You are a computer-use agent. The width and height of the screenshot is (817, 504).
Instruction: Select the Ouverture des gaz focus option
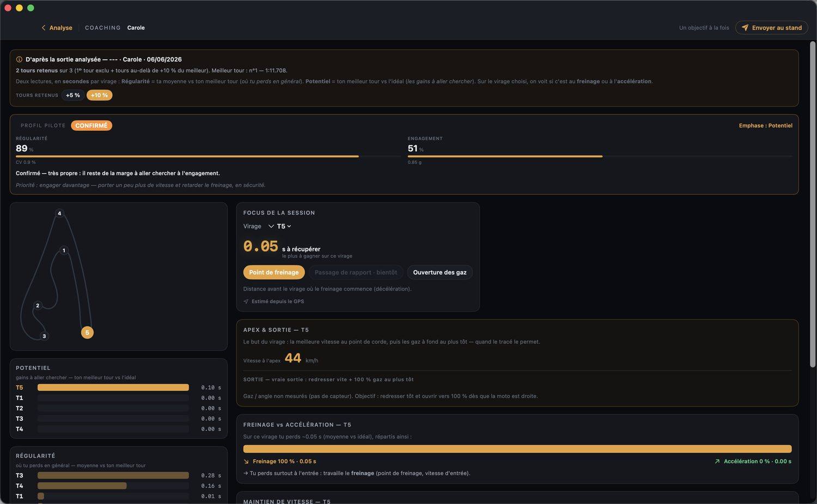click(440, 272)
